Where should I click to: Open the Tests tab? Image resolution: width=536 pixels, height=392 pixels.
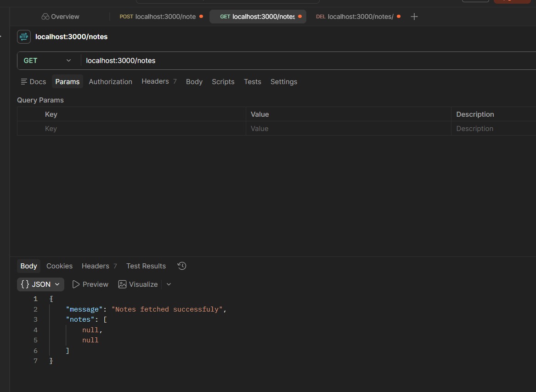tap(252, 82)
